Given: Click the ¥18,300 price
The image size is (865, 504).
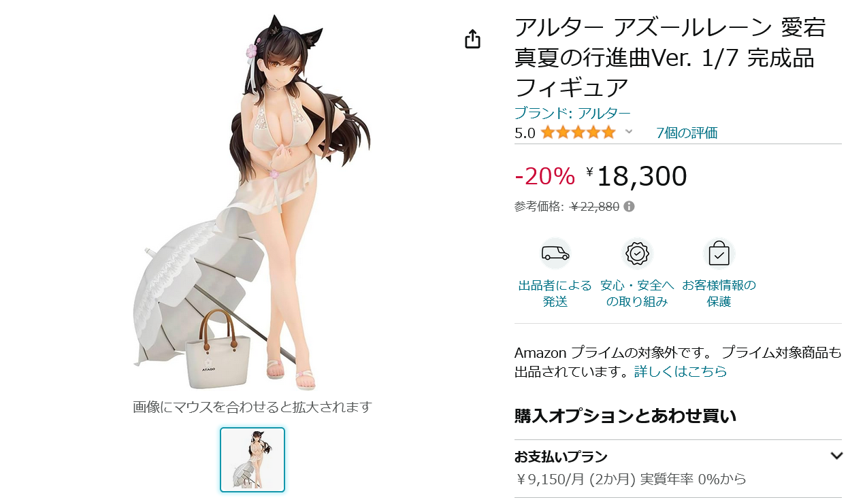Looking at the screenshot, I should (636, 176).
